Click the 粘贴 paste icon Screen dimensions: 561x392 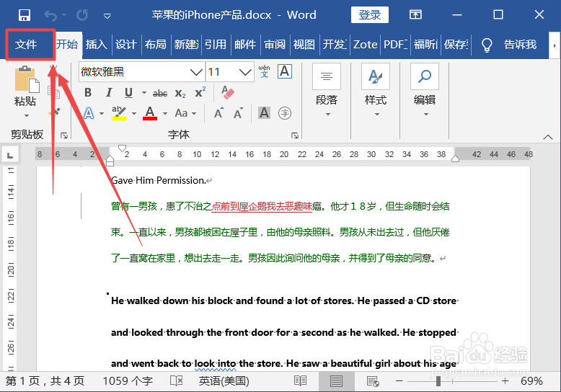(26, 79)
